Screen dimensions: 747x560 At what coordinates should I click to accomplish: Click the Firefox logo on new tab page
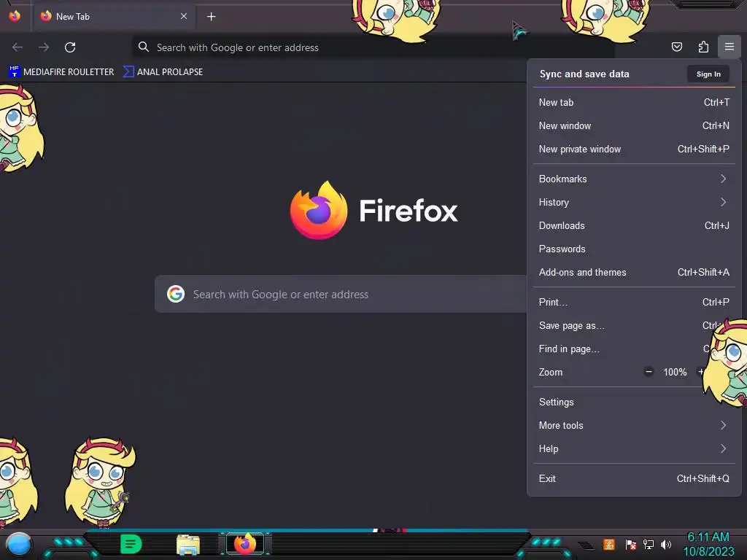click(x=319, y=210)
